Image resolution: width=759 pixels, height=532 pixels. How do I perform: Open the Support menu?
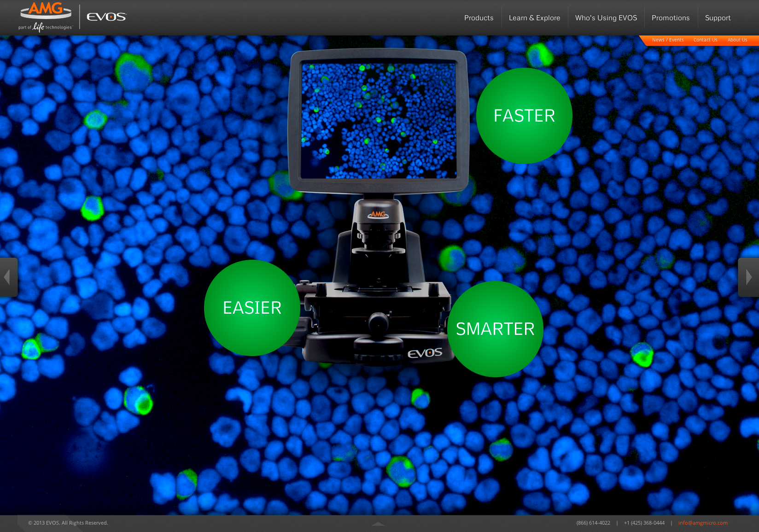point(718,18)
